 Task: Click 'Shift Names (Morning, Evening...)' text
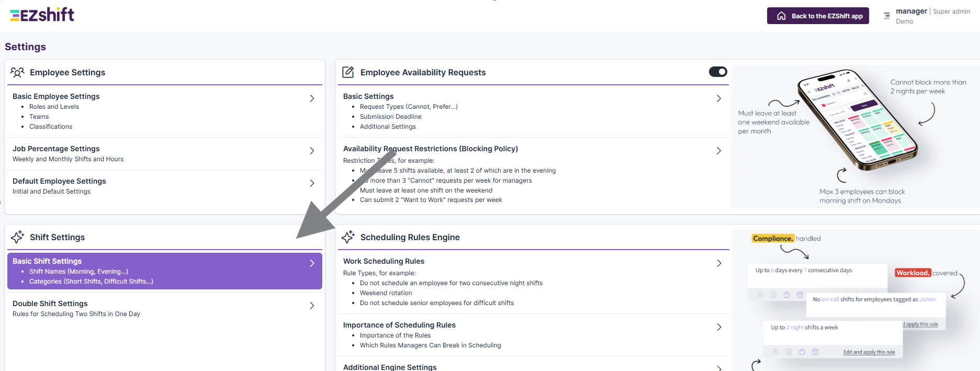click(78, 272)
